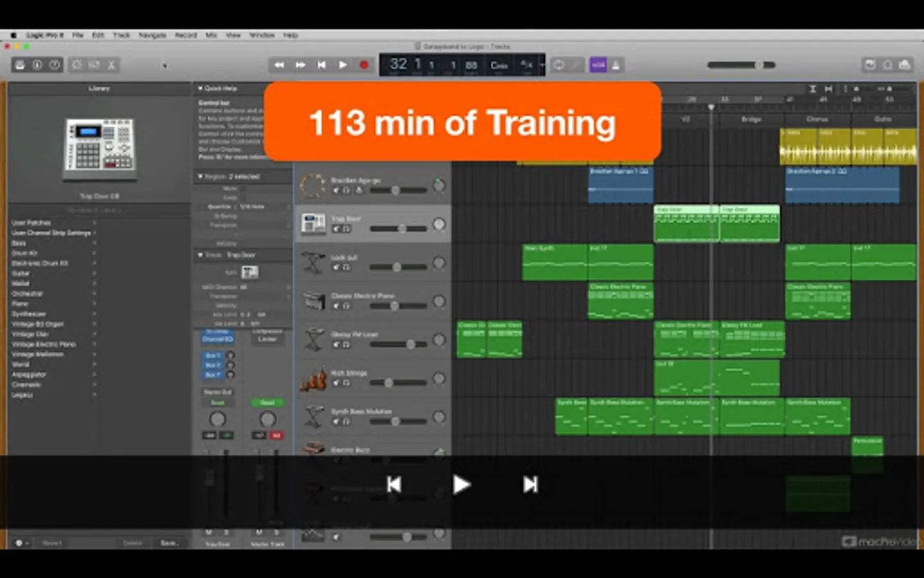Click the Rewind transport button

(279, 65)
